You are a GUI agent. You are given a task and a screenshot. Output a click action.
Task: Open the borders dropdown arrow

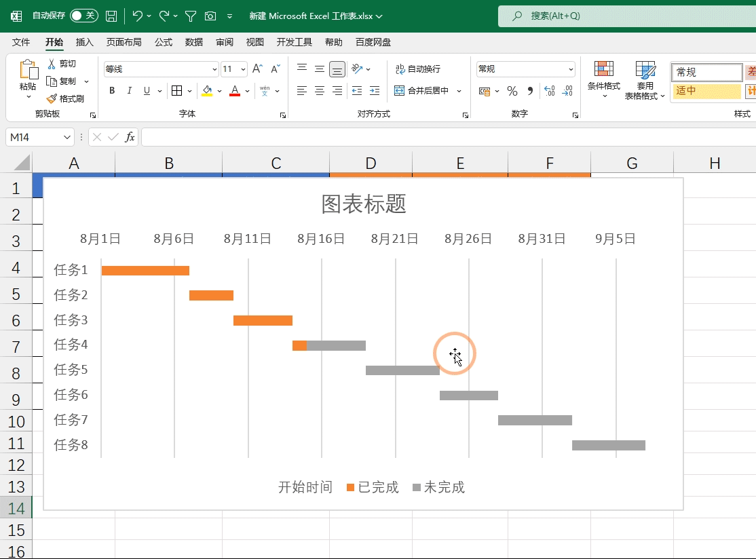189,91
